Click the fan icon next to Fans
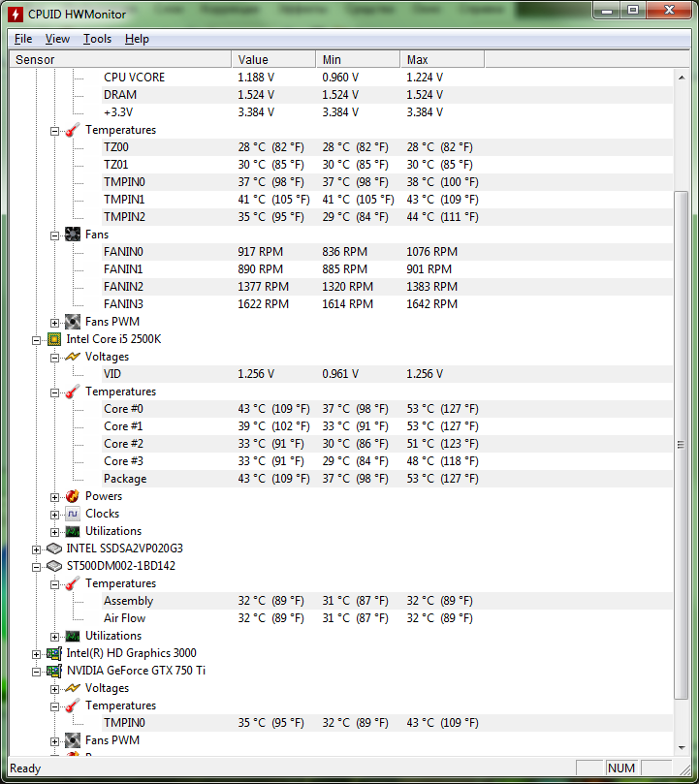 tap(73, 235)
